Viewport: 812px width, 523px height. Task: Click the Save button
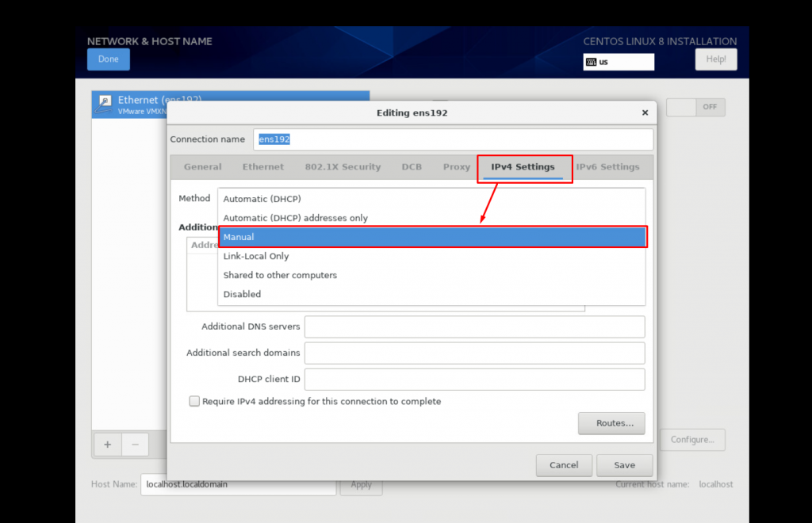pos(624,465)
